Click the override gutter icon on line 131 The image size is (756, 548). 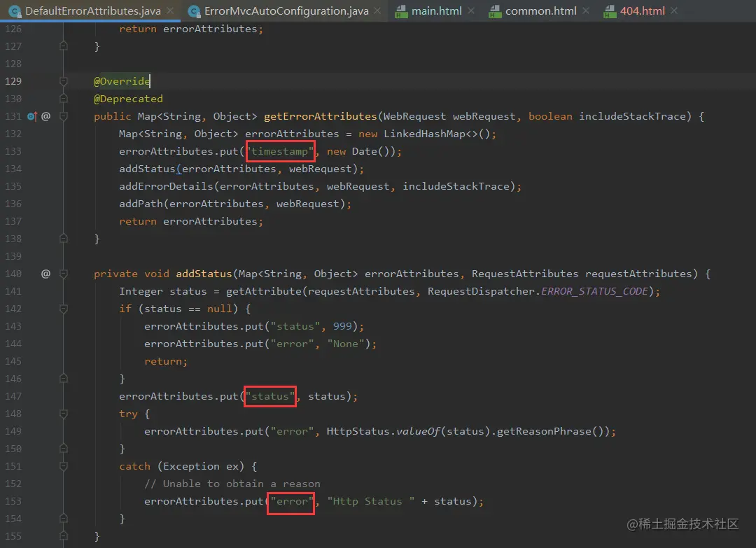(x=31, y=116)
